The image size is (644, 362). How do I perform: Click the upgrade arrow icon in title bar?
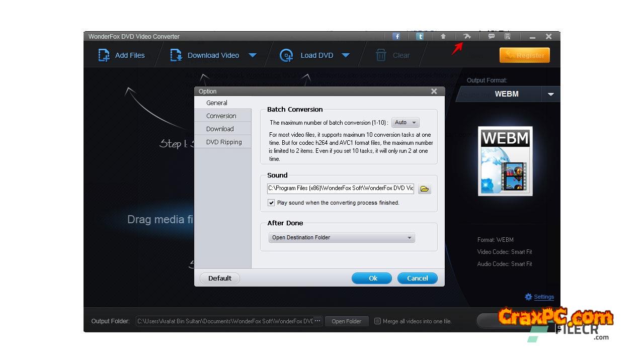(x=443, y=36)
